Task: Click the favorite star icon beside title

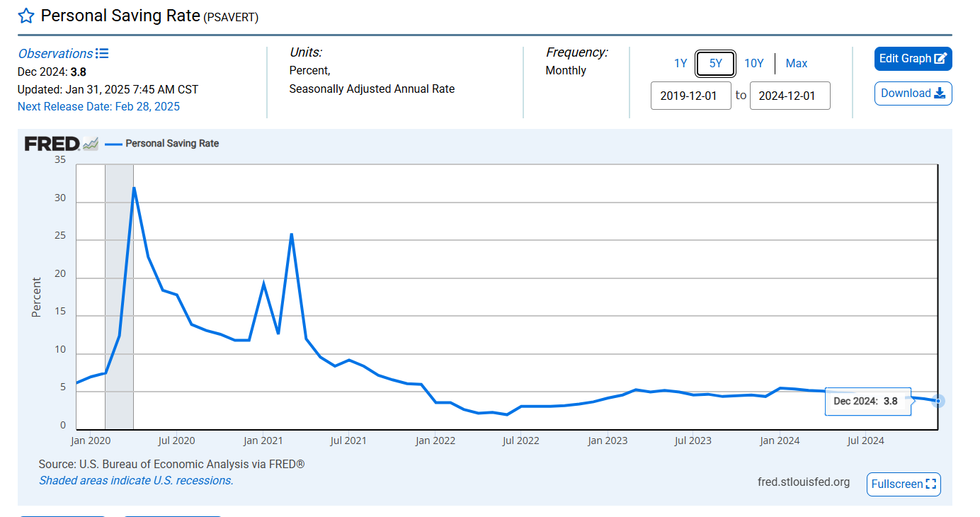Action: coord(26,16)
